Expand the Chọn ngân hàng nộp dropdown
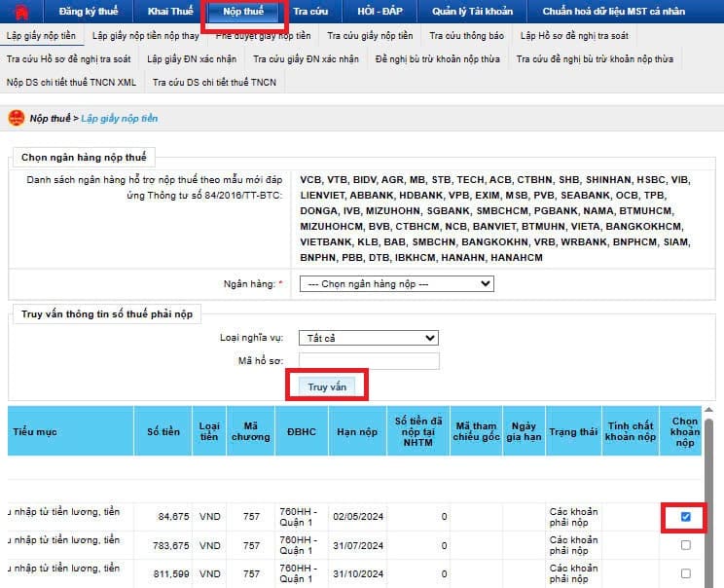 [397, 283]
